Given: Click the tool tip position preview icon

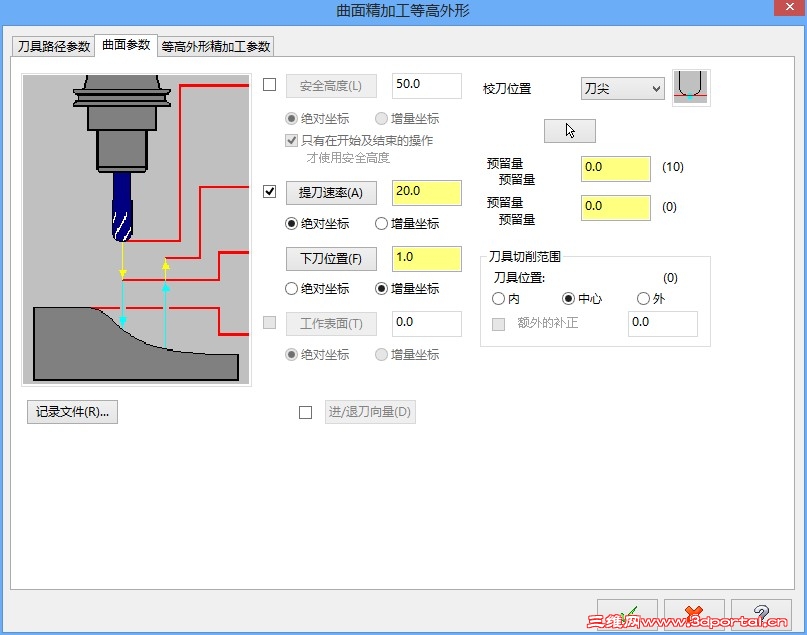Looking at the screenshot, I should click(x=691, y=87).
